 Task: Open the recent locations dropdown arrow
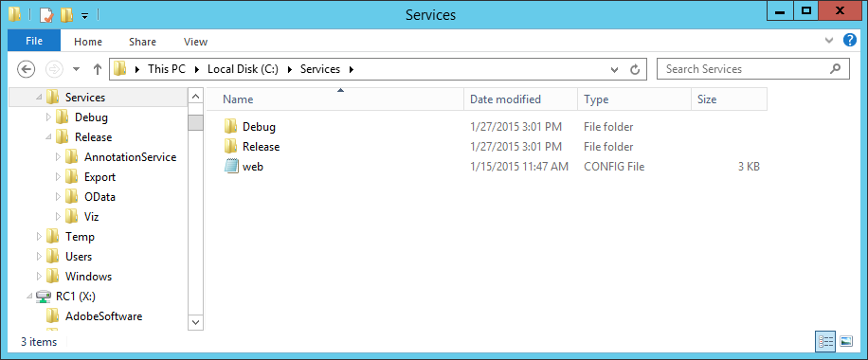tap(77, 69)
